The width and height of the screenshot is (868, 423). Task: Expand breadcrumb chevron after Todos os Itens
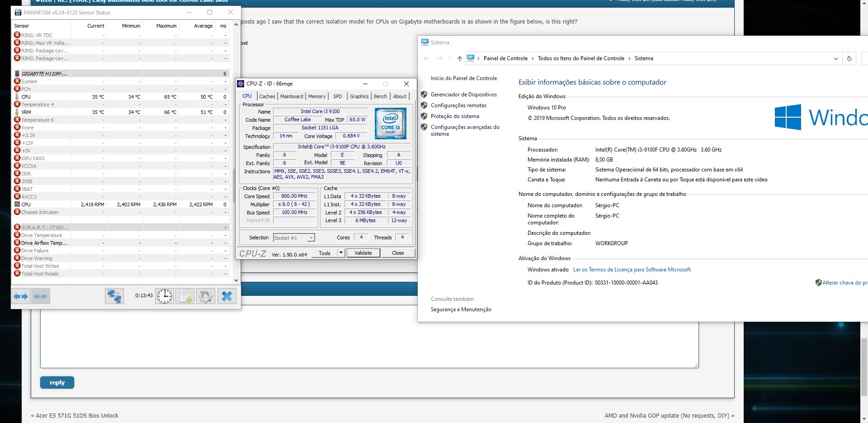(629, 58)
